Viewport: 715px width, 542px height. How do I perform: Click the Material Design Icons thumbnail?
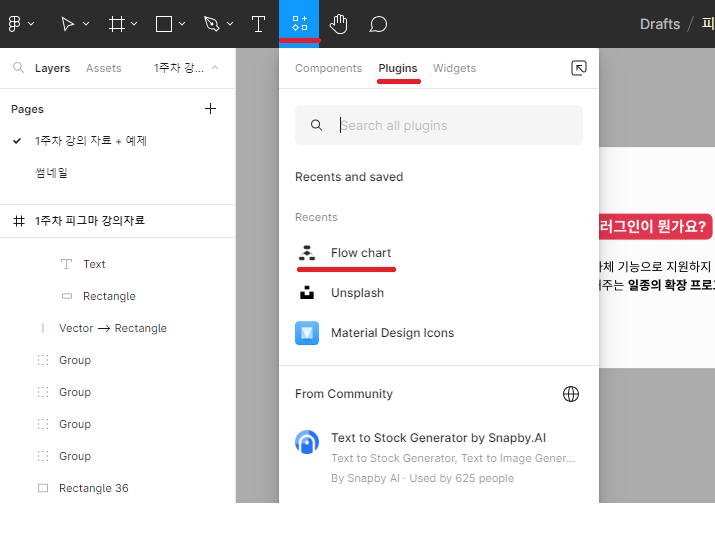pos(307,333)
